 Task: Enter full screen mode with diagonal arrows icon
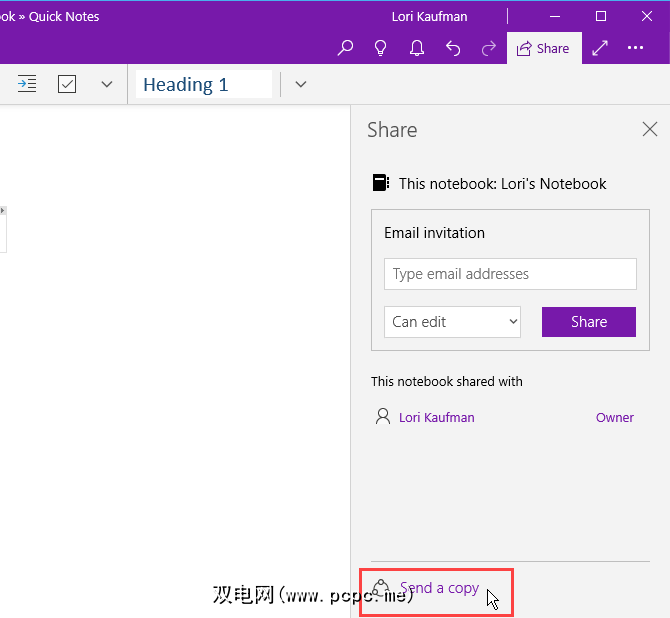tap(600, 48)
